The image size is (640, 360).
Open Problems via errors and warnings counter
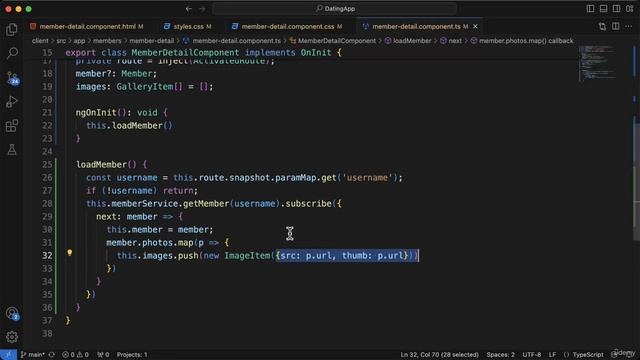(75, 355)
